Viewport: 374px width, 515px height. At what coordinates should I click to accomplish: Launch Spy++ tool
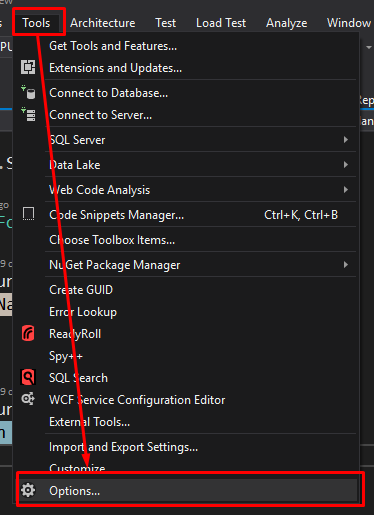tap(66, 356)
